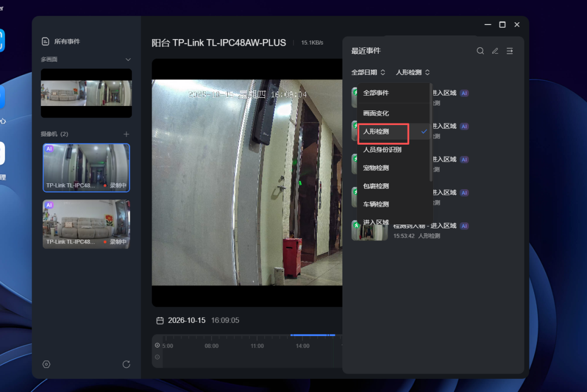Open the list options icon in 最近事件
587x392 pixels.
coord(509,51)
